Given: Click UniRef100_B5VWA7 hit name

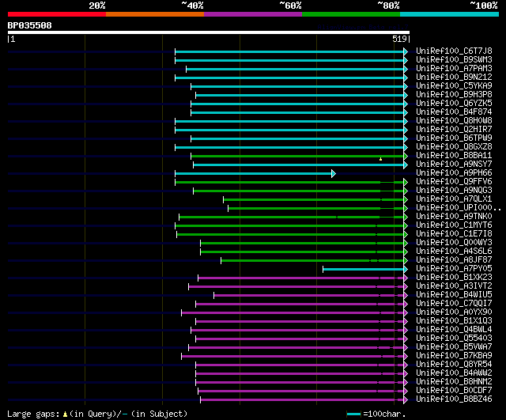Looking at the screenshot, I should tap(454, 347).
